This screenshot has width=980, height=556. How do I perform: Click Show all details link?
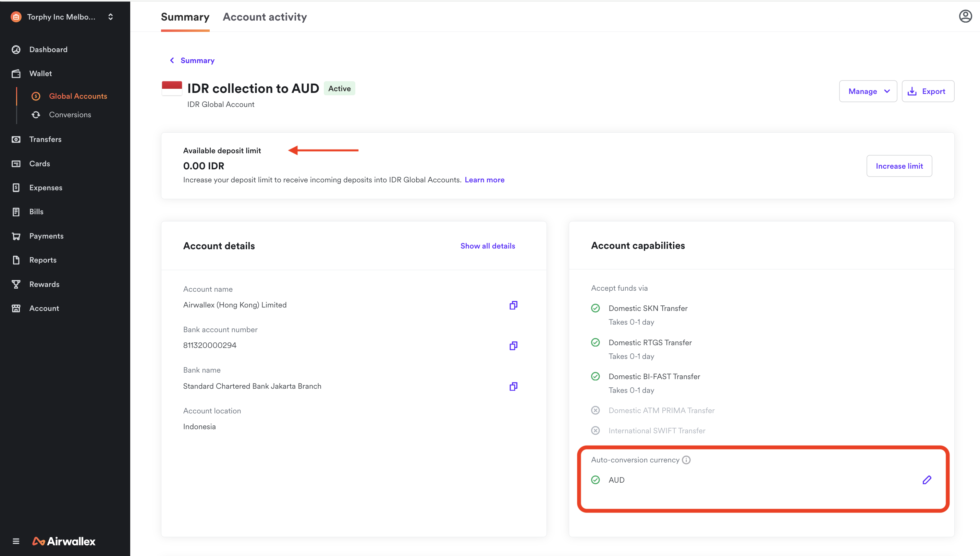487,246
